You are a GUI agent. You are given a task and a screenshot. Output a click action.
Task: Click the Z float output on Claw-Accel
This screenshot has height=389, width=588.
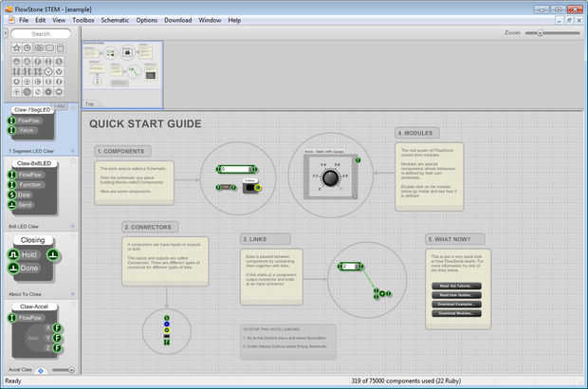point(57,348)
